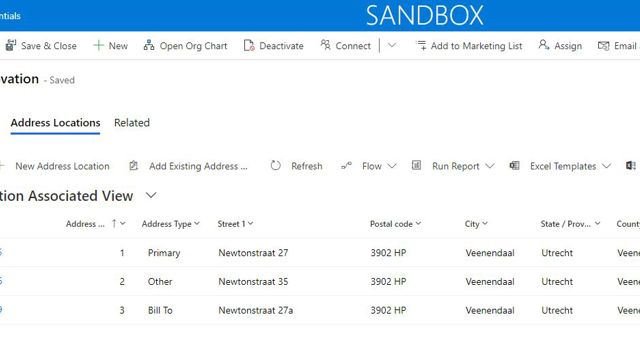Click the Newtonstraat 27 street cell

(x=253, y=253)
